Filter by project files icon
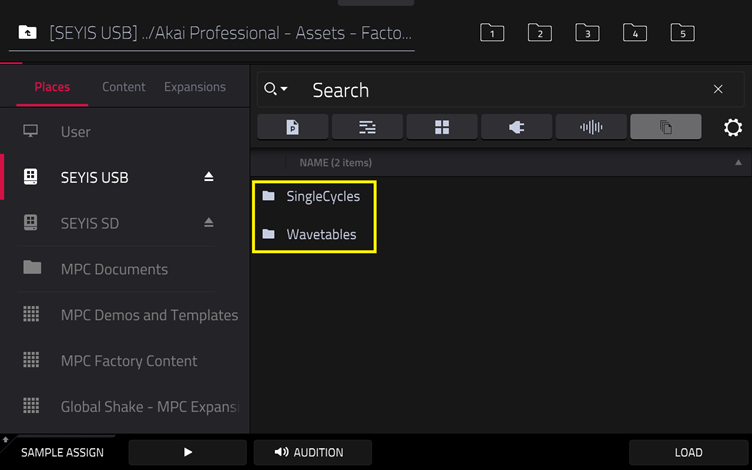 (x=293, y=127)
